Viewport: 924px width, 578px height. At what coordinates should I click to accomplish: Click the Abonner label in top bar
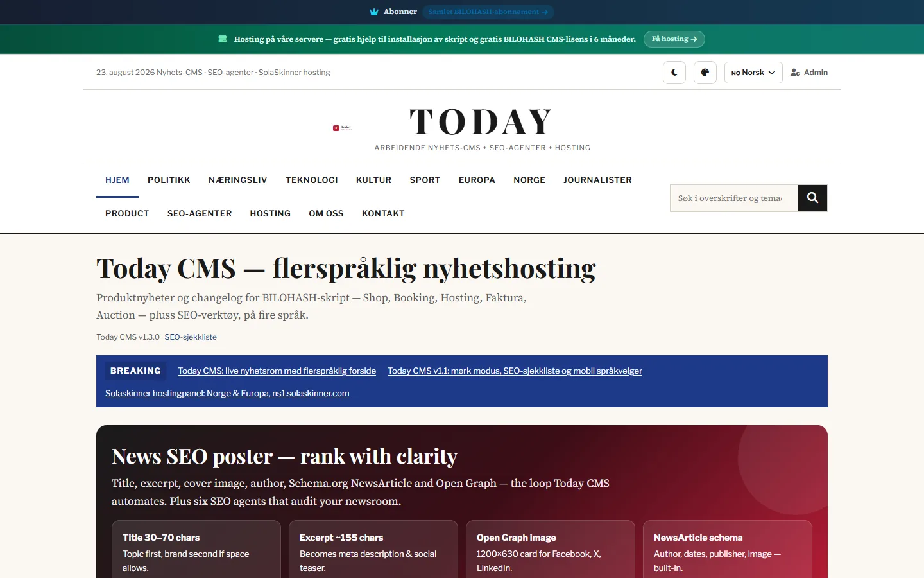[x=400, y=12]
